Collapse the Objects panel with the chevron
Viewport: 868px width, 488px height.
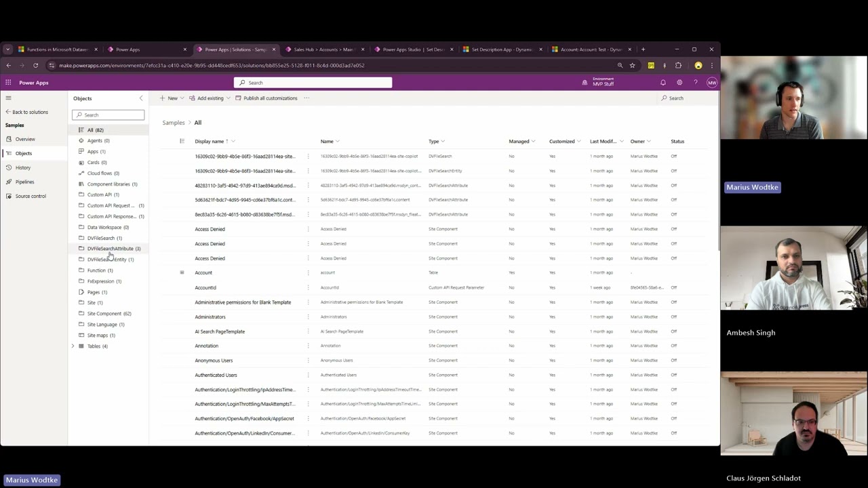point(141,98)
